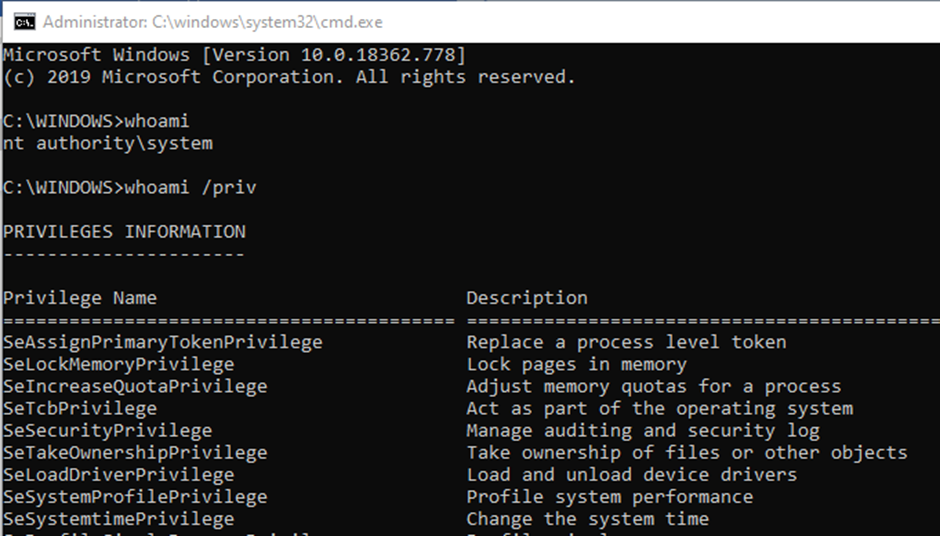Click the 'Change the system time' description
940x536 pixels.
[588, 518]
